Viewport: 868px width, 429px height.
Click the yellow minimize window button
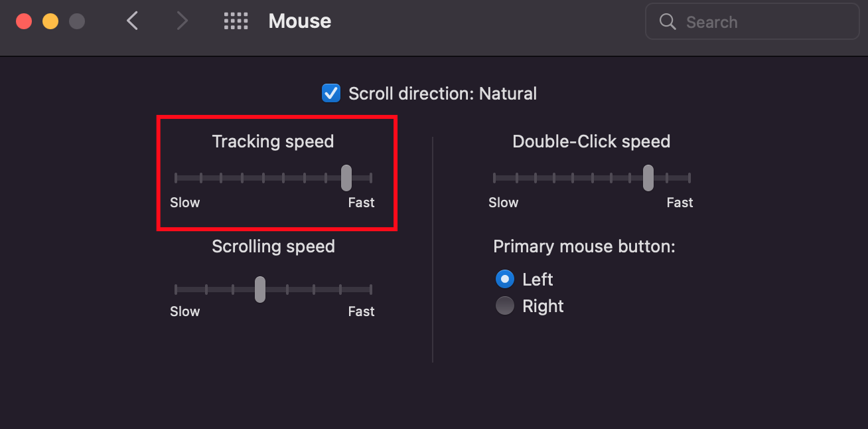50,21
